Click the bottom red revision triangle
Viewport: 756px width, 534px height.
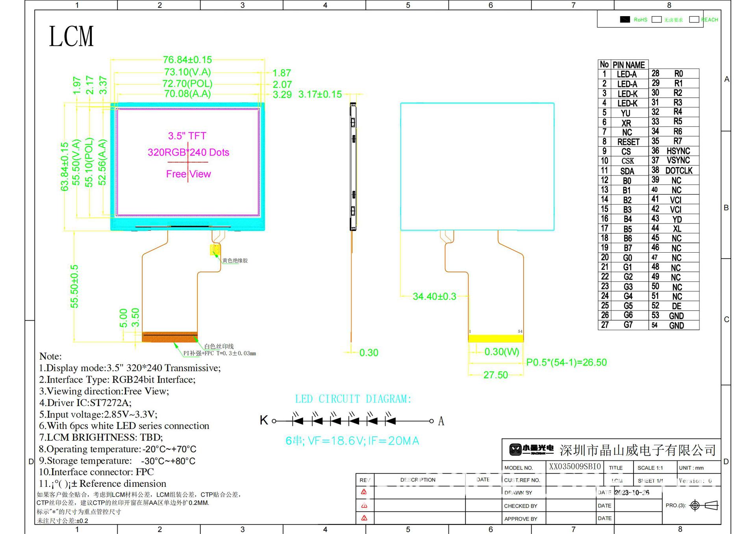[364, 518]
